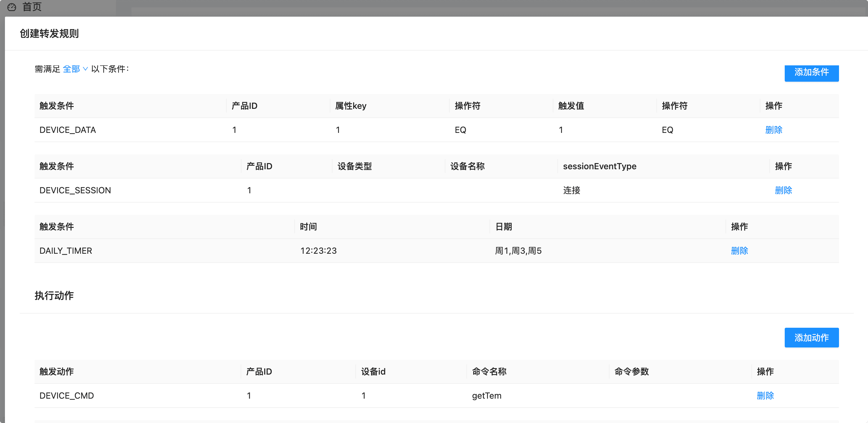Image resolution: width=868 pixels, height=423 pixels.
Task: Delete the DEVICE_SESSION condition row
Action: click(783, 190)
